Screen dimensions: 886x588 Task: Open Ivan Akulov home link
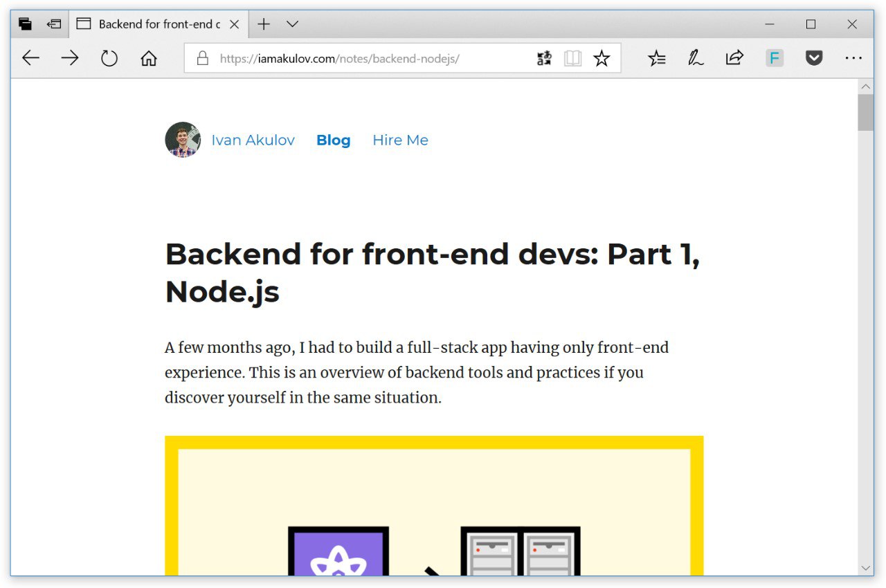[253, 140]
